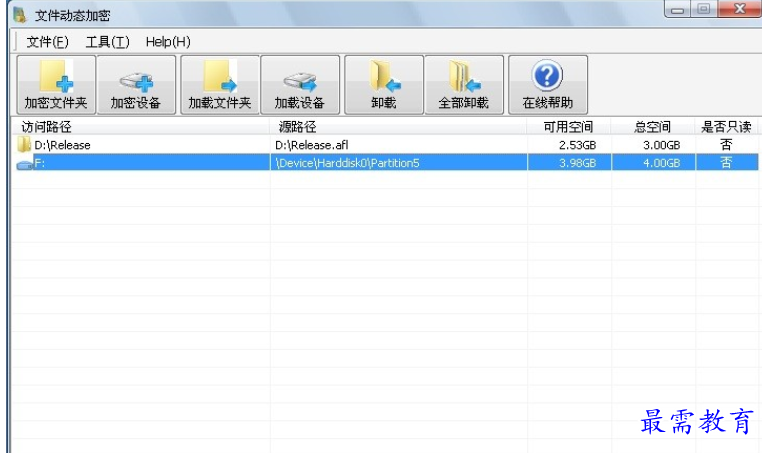Click the 加载文件夹 toolbar button
This screenshot has width=762, height=453.
220,85
